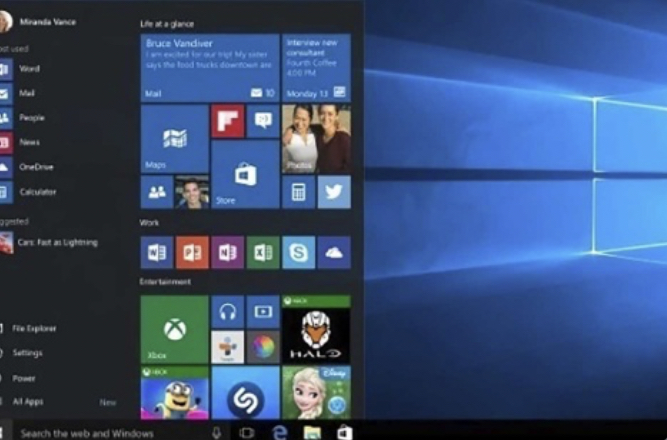Open the Maps tile
Screen dimensions: 667x440
pos(174,139)
